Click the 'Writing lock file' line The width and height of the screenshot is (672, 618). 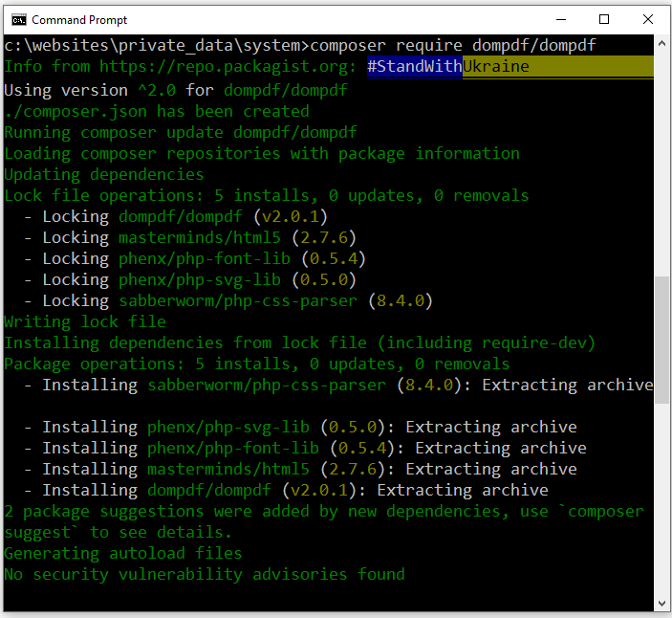coord(84,321)
